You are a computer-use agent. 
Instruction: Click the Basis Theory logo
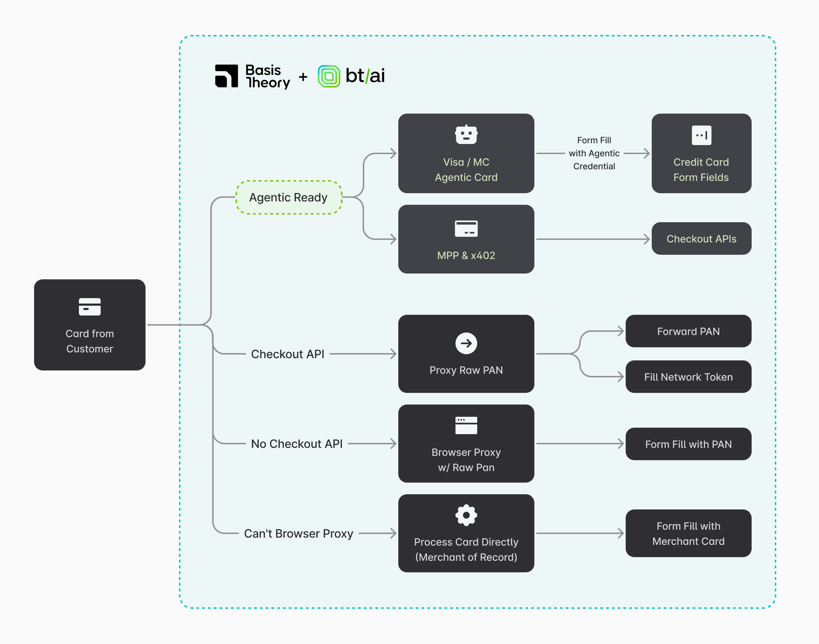[252, 76]
